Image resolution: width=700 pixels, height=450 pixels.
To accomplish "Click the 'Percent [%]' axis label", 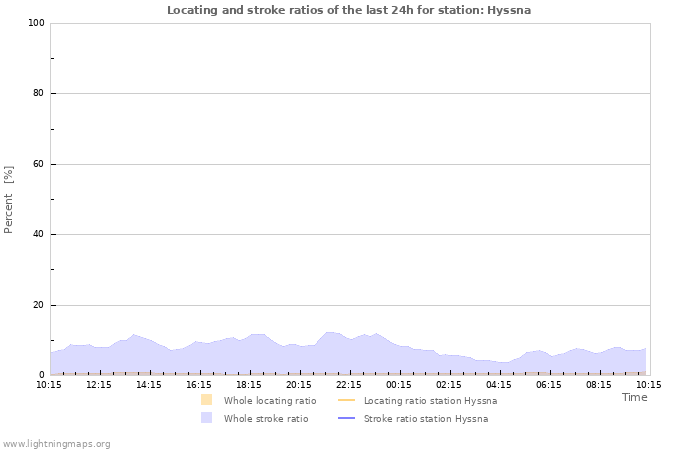I will pos(8,200).
